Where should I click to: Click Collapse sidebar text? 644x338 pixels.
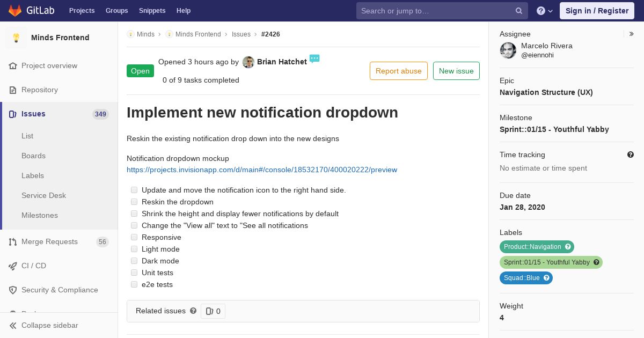point(50,326)
